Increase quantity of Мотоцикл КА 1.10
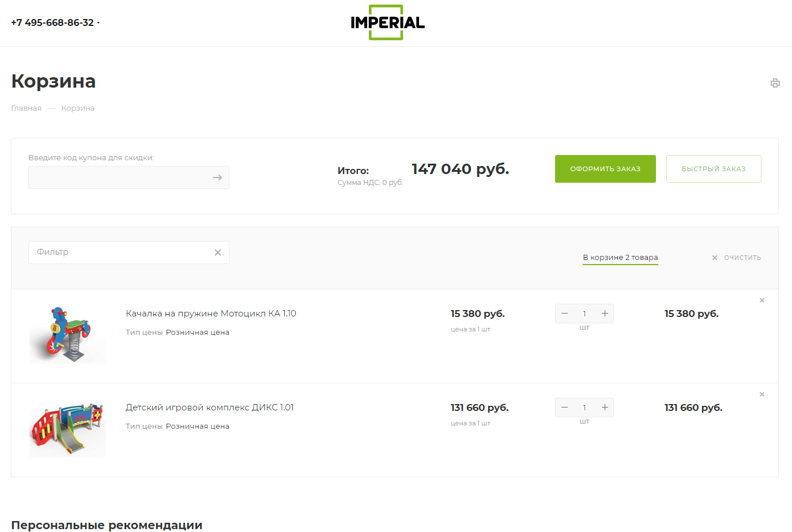Screen dimensions: 792x532 pyautogui.click(x=605, y=314)
